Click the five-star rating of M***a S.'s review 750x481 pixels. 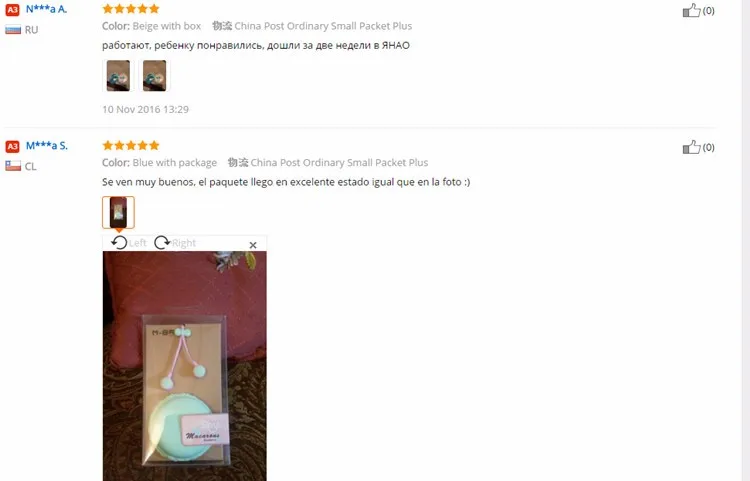point(131,145)
